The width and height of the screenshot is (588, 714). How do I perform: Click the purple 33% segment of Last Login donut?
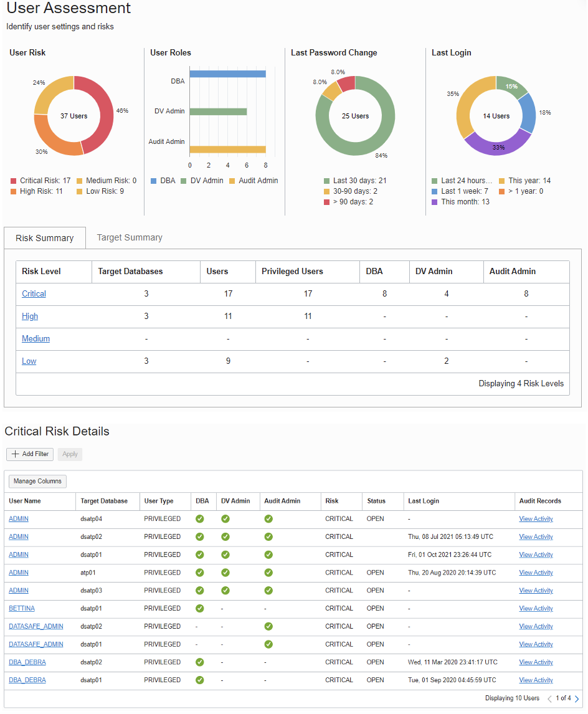[x=498, y=146]
